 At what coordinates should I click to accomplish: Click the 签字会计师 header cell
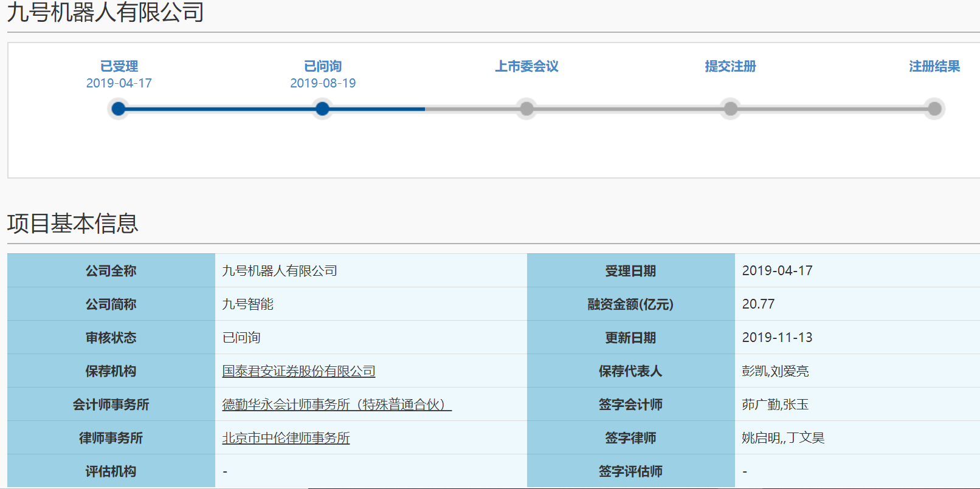(631, 404)
